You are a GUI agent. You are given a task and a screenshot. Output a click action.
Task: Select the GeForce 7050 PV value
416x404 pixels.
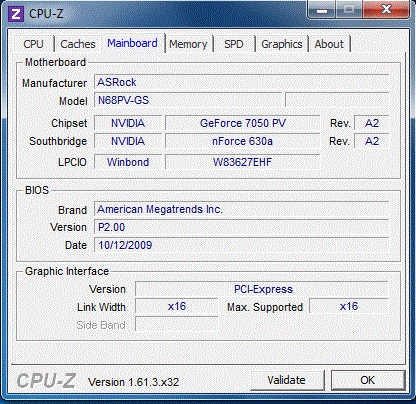[243, 123]
